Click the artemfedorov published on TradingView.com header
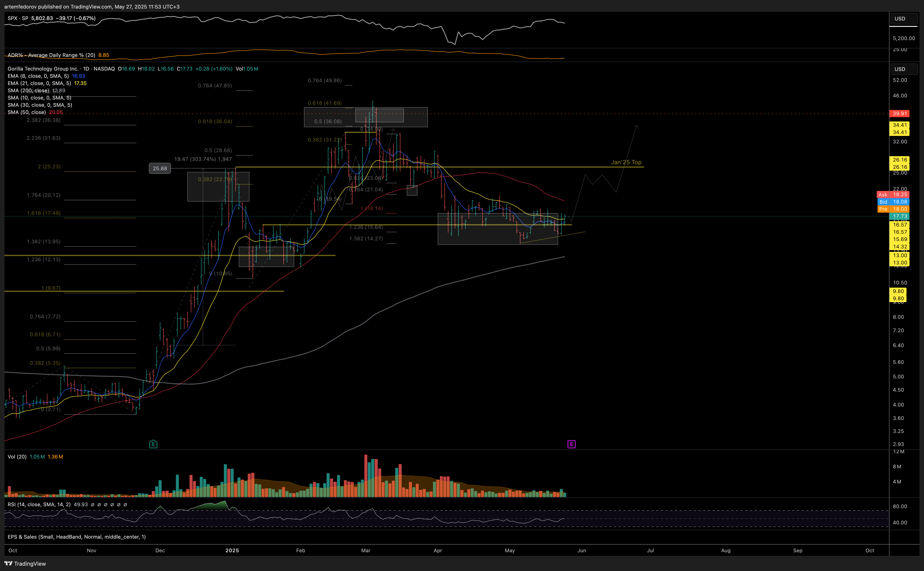This screenshot has height=571, width=924. point(92,7)
